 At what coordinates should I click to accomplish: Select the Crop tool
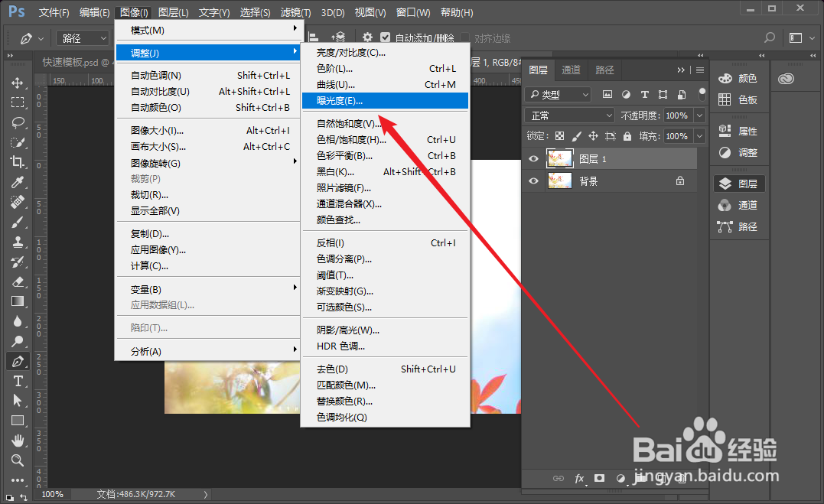pyautogui.click(x=17, y=163)
